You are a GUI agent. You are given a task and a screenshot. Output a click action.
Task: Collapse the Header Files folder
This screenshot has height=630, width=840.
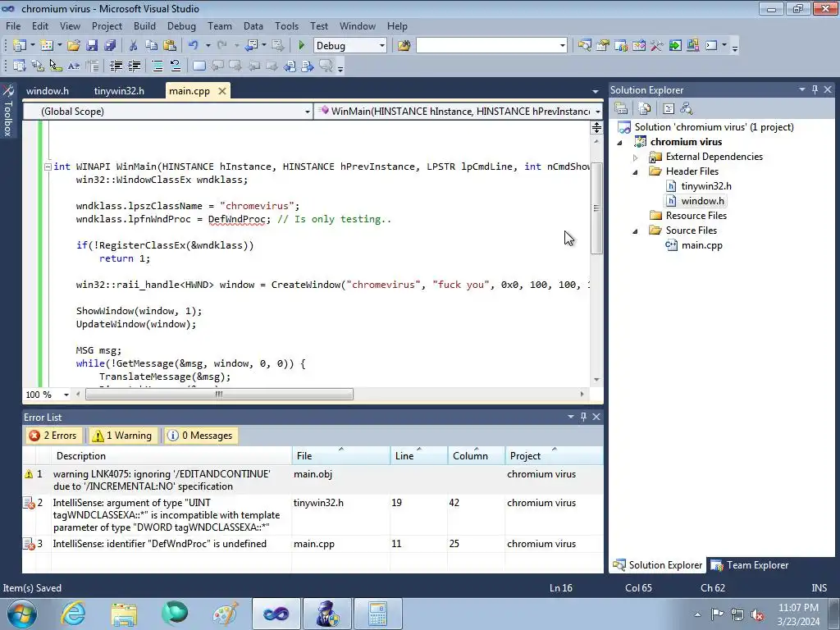[x=636, y=172]
